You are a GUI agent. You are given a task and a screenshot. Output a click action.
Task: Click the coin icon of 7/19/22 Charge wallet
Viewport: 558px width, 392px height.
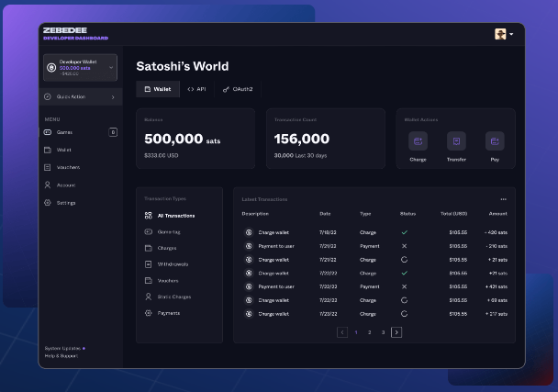point(249,232)
